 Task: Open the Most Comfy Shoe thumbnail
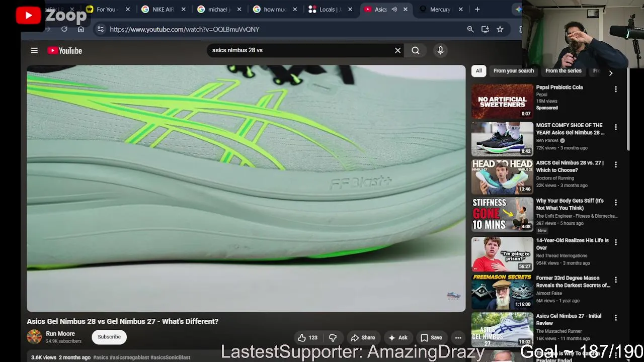(502, 139)
